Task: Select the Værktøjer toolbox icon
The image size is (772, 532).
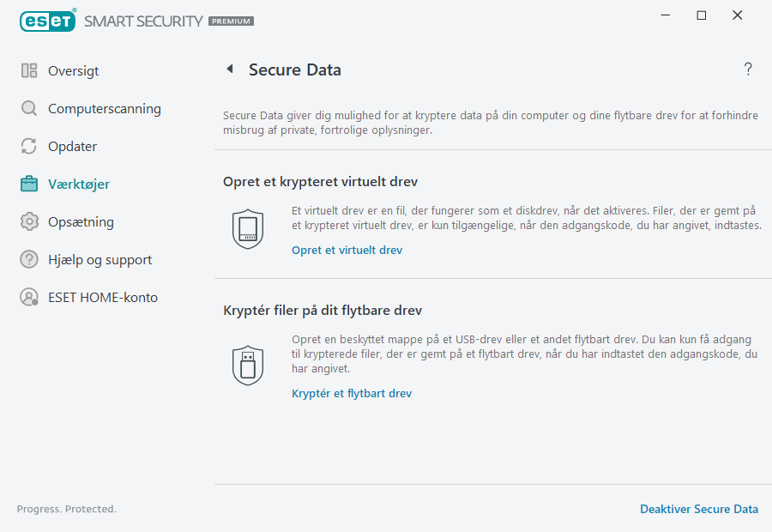Action: pyautogui.click(x=29, y=184)
